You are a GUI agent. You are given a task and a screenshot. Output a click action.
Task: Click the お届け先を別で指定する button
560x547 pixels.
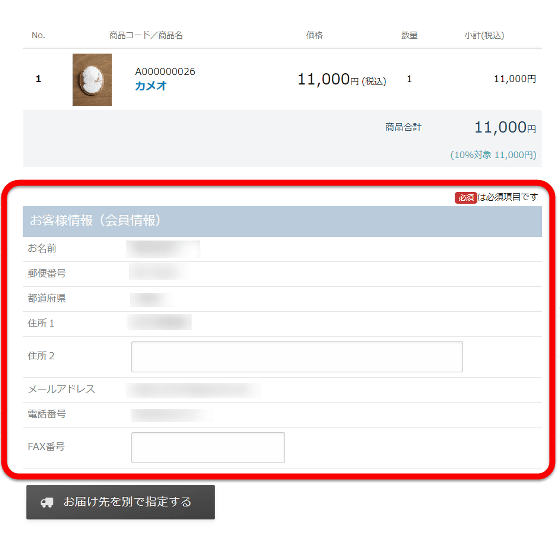(x=120, y=502)
